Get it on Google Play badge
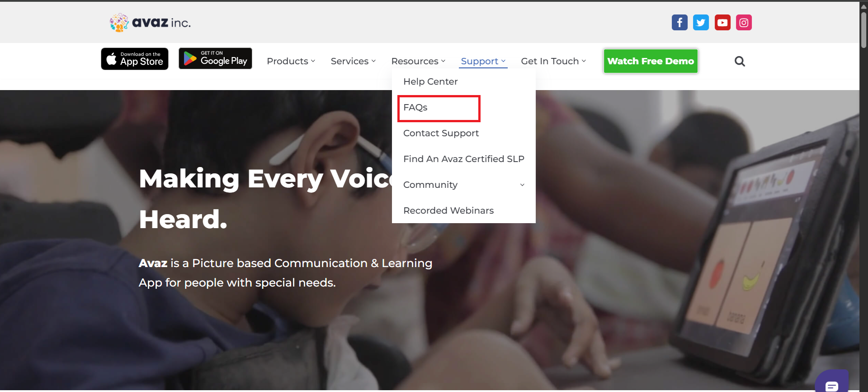Image resolution: width=868 pixels, height=392 pixels. [215, 58]
